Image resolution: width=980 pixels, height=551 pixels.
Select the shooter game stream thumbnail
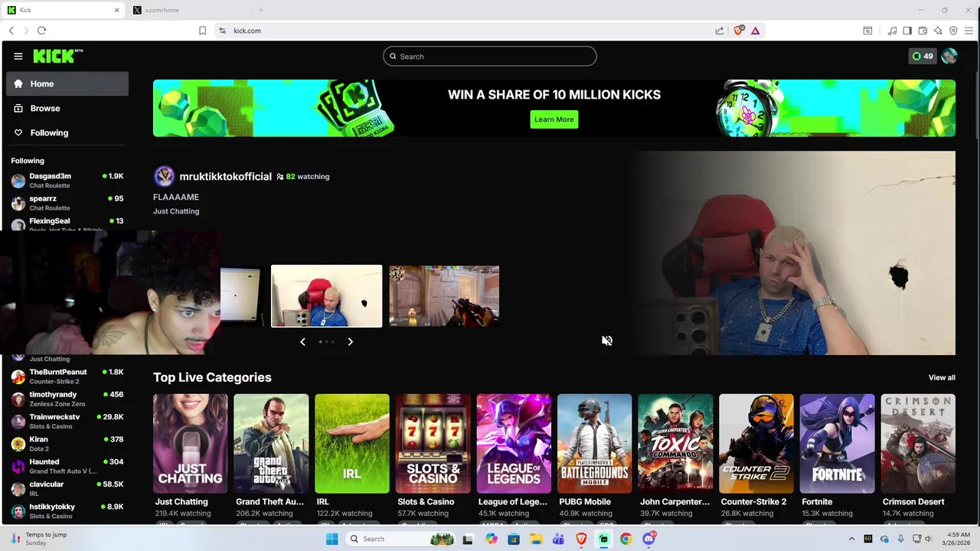tap(444, 296)
